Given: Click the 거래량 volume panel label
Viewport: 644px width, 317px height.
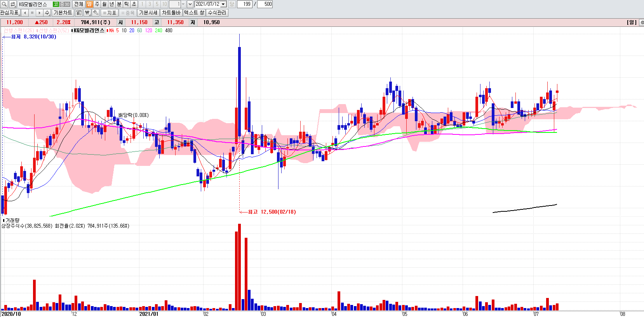Looking at the screenshot, I should click(x=12, y=220).
